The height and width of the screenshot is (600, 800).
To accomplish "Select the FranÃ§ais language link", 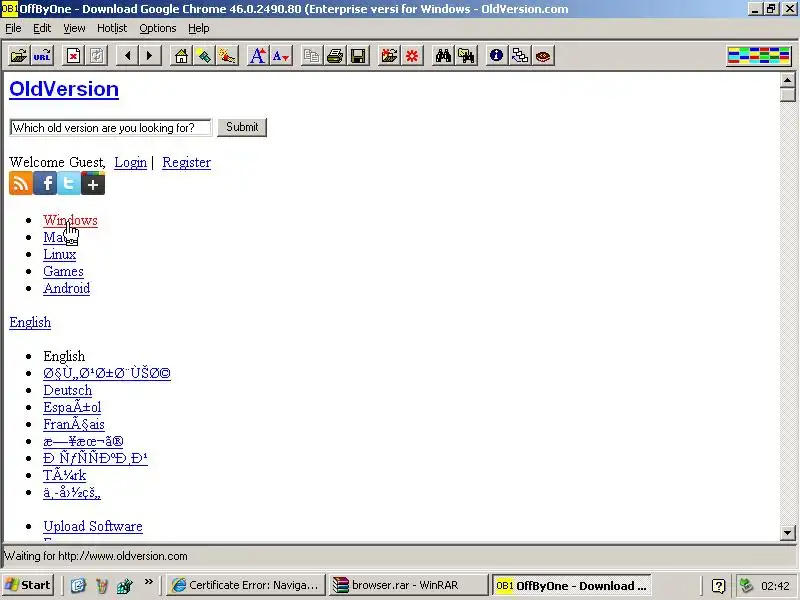I will coord(74,424).
